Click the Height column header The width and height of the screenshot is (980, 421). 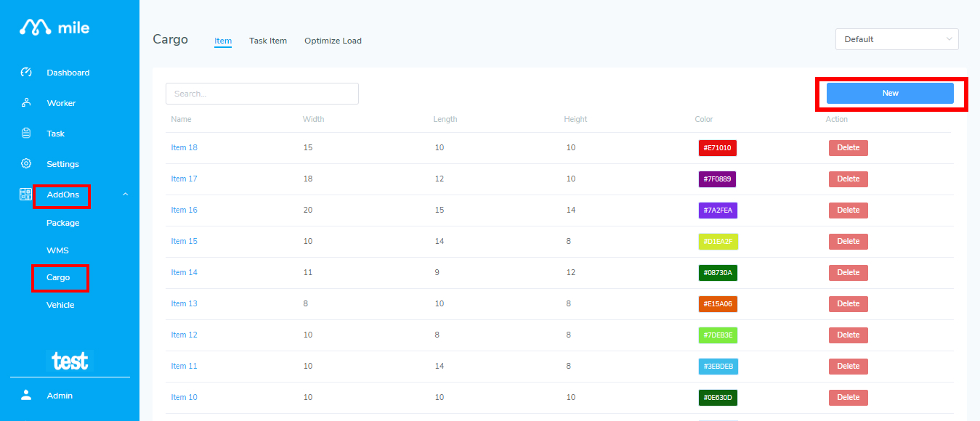pos(575,119)
